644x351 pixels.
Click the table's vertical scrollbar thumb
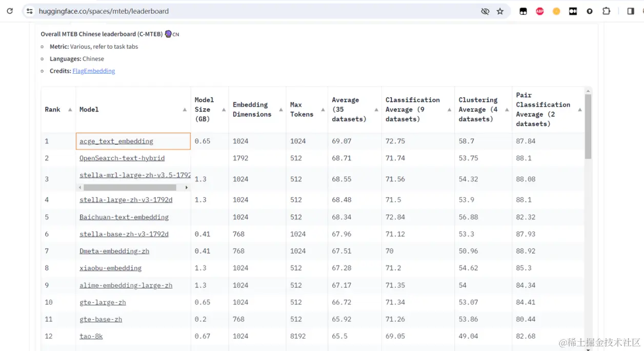588,126
